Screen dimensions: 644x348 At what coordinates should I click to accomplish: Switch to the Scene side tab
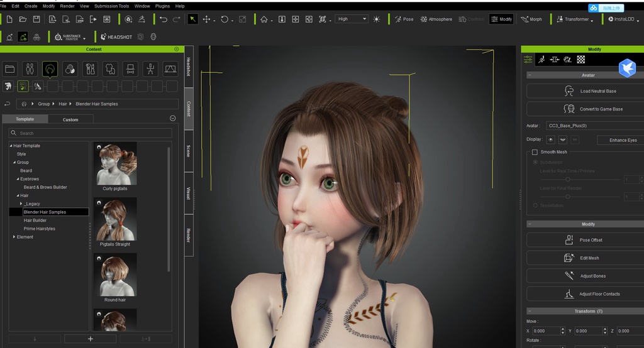coord(189,151)
